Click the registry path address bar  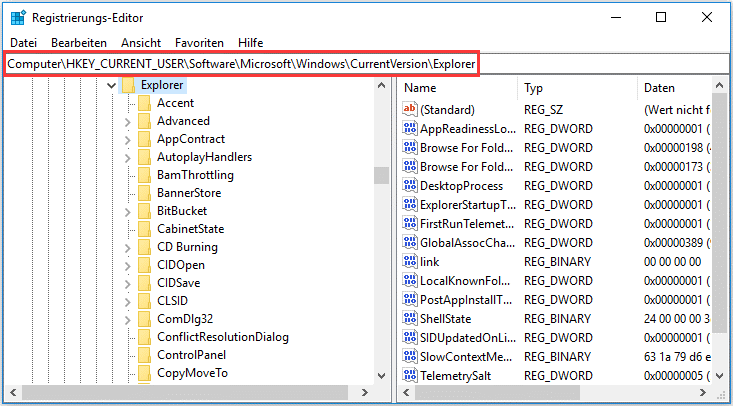366,64
